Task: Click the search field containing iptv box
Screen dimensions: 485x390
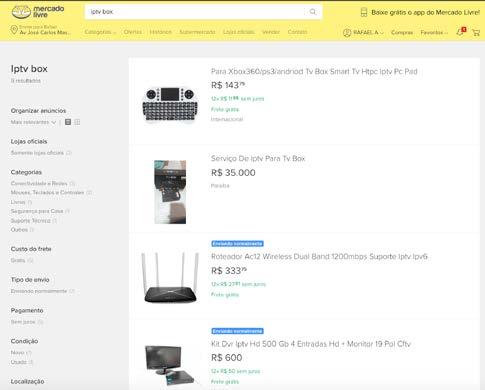Action: (195, 12)
